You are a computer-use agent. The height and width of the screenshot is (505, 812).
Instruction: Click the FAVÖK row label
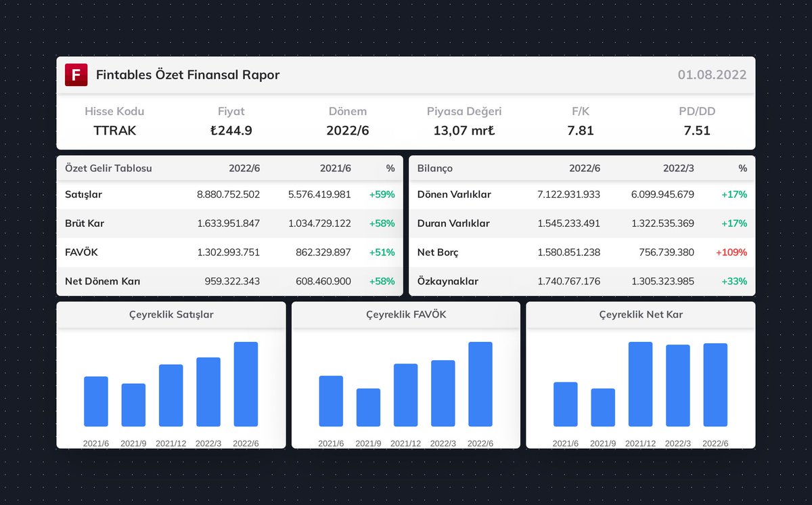(82, 252)
